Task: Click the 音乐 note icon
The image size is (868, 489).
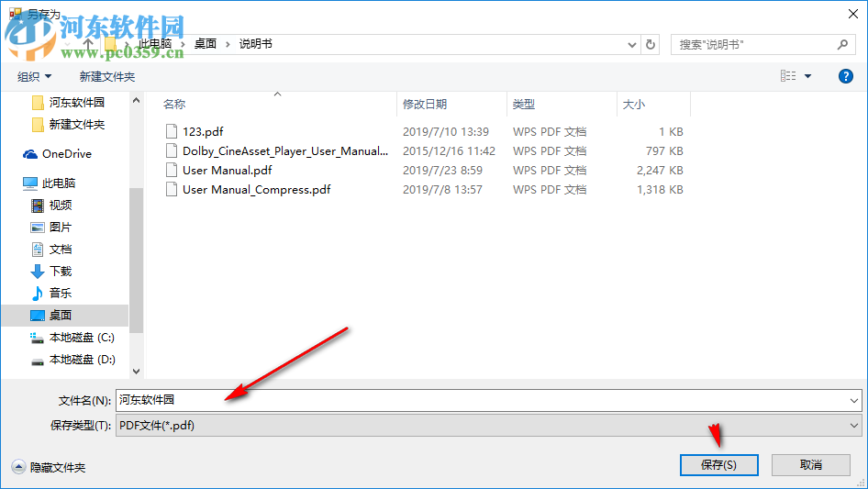Action: (38, 293)
